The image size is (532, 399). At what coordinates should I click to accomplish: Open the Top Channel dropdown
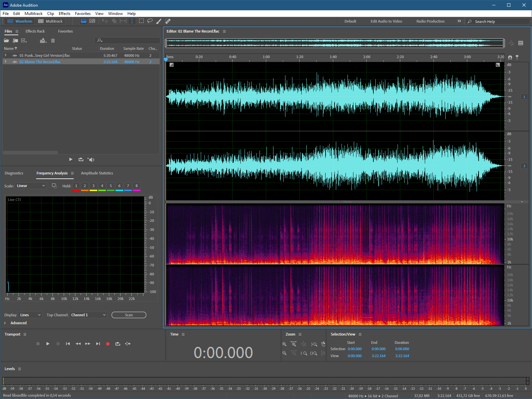click(88, 315)
